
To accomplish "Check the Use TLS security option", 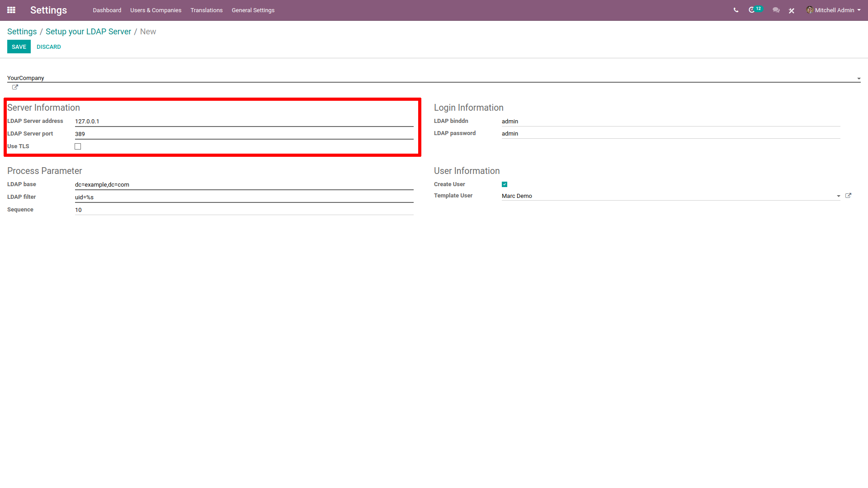I will 78,146.
